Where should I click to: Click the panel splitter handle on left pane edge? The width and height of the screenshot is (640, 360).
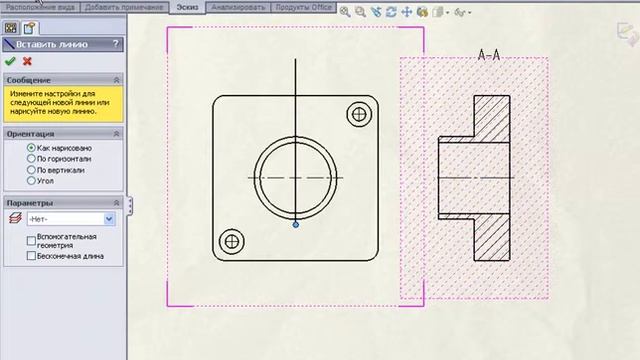(130, 205)
